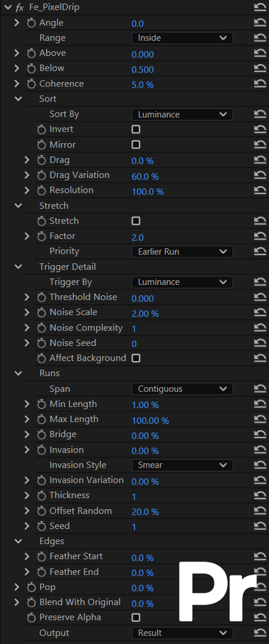Toggle animation stopwatch for Factor
The image size is (269, 644).
[41, 236]
